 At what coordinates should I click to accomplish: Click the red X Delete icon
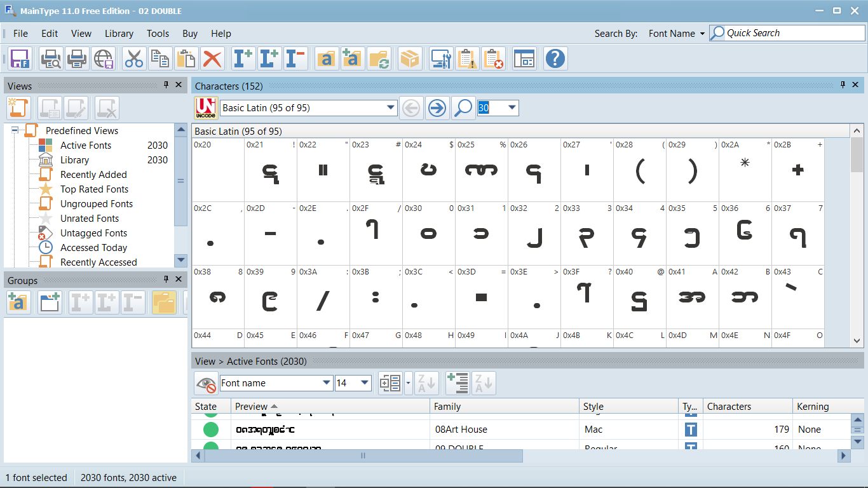(x=212, y=59)
